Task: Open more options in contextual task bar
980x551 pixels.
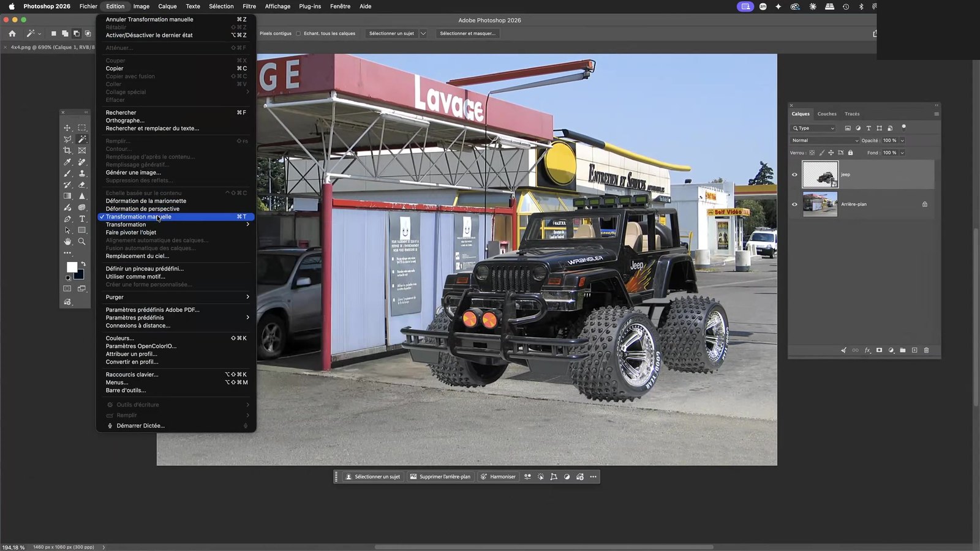Action: pyautogui.click(x=593, y=477)
